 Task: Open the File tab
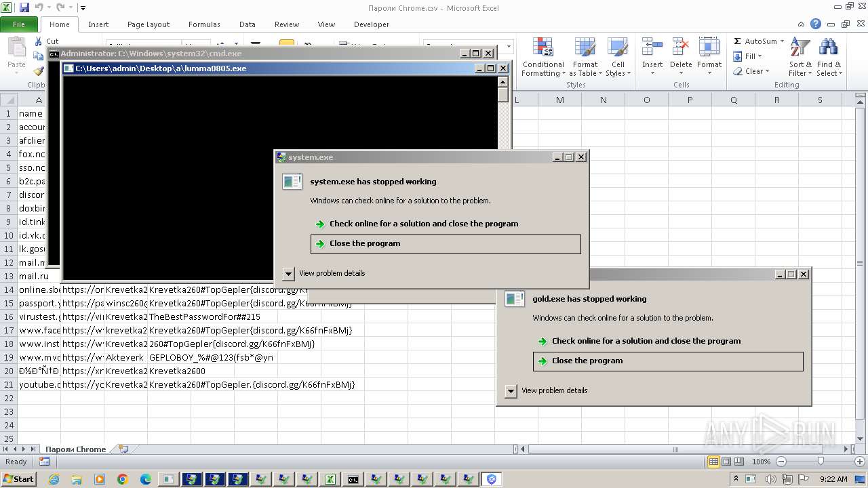[19, 24]
